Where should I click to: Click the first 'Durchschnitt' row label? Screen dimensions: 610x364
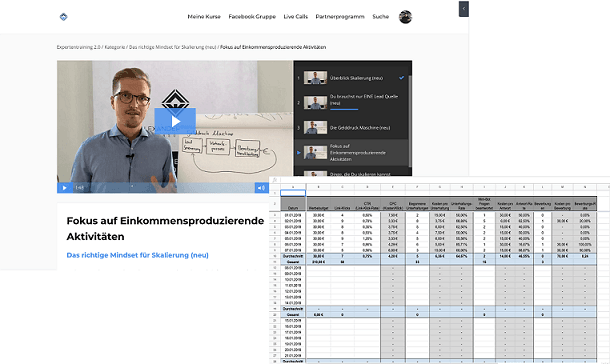293,256
